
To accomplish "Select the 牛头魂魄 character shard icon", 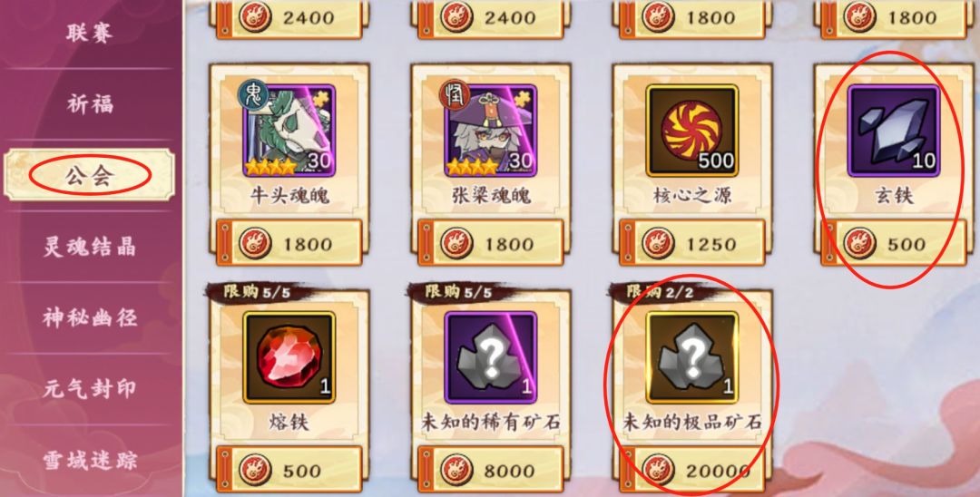I will tap(289, 131).
